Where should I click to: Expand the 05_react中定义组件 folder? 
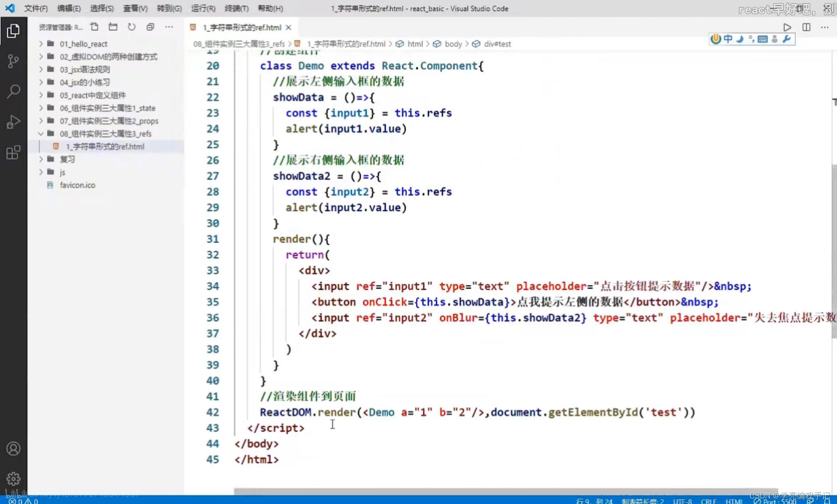click(106, 95)
